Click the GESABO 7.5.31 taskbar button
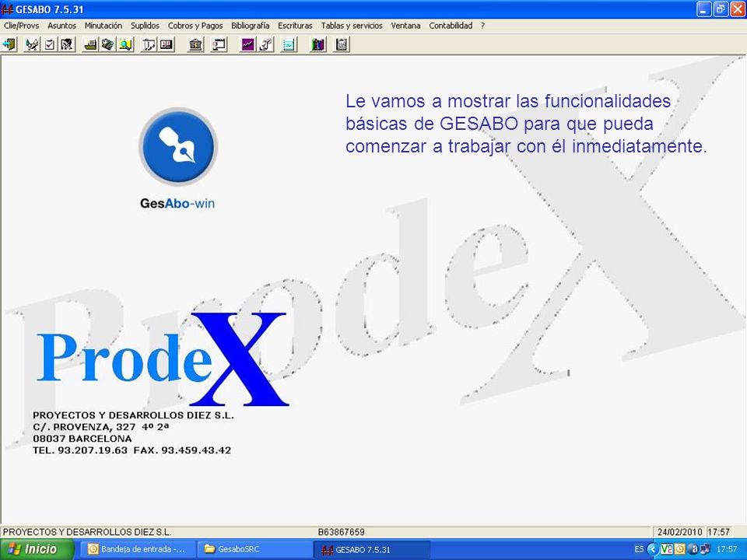 click(x=373, y=549)
